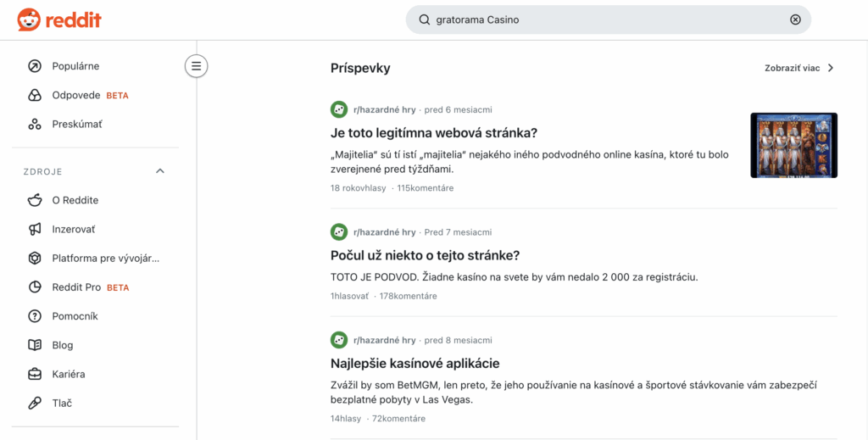Open Kariéra from the sidebar
868x440 pixels.
point(68,374)
